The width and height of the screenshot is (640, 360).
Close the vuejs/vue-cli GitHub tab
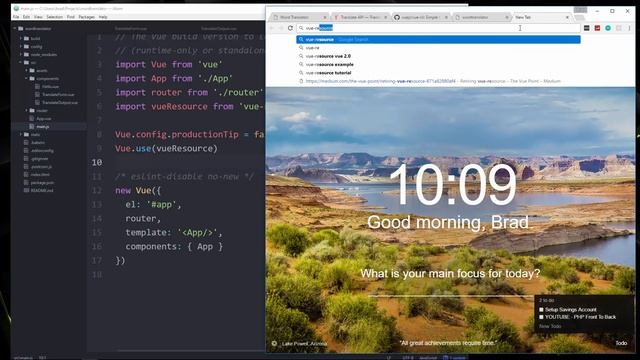[446, 17]
